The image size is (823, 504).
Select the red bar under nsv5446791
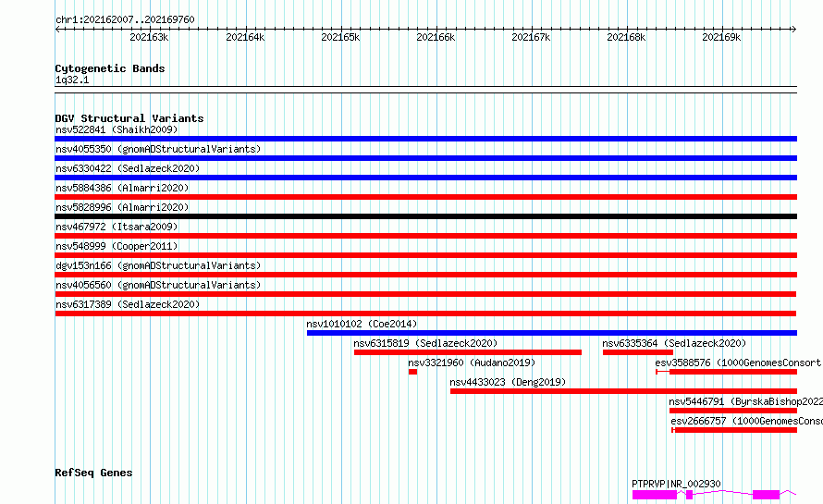732,411
